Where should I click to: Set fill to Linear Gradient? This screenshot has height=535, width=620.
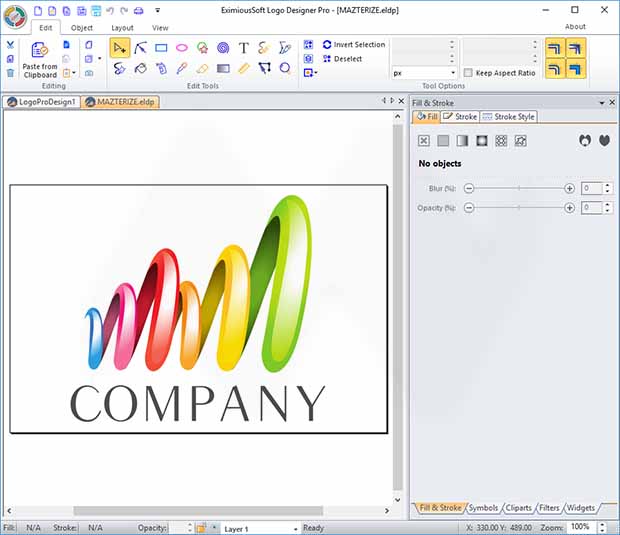pos(462,141)
